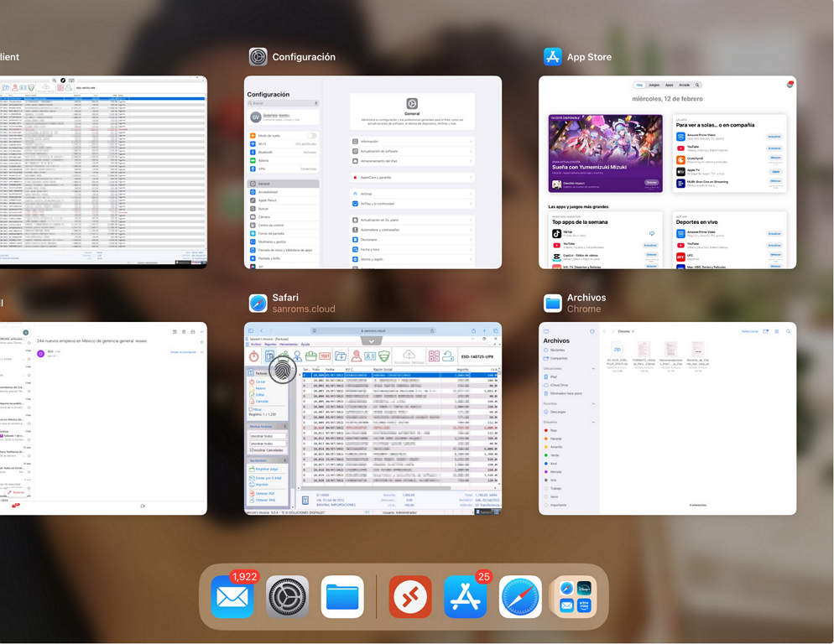834x644 pixels.
Task: Tap the Safari compass icon in the dock
Action: coord(520,596)
